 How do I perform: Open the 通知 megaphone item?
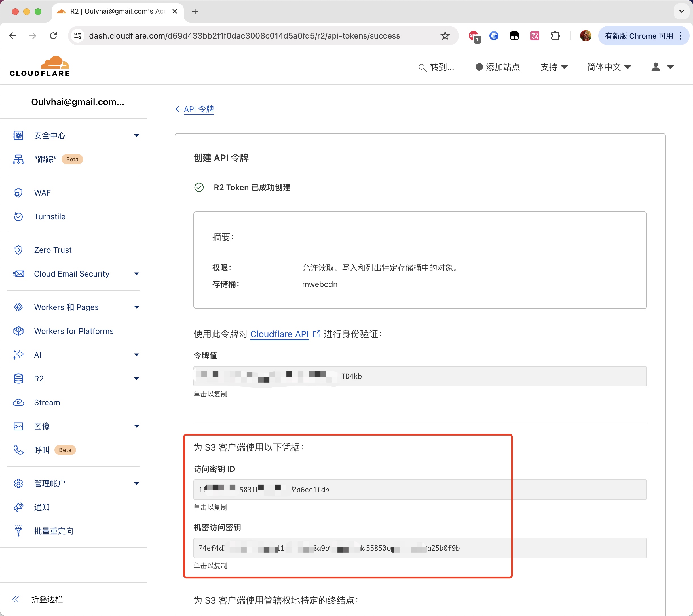(18, 507)
